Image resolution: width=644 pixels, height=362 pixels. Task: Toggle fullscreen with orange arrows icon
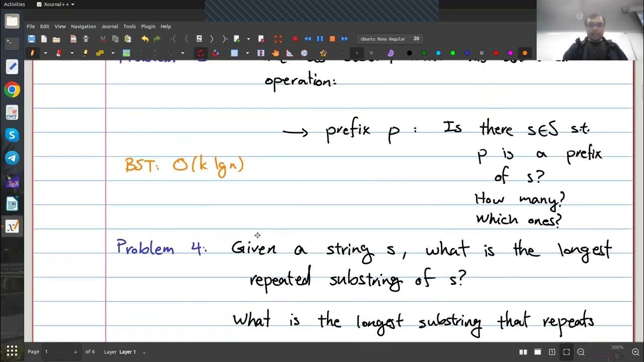coord(278,39)
